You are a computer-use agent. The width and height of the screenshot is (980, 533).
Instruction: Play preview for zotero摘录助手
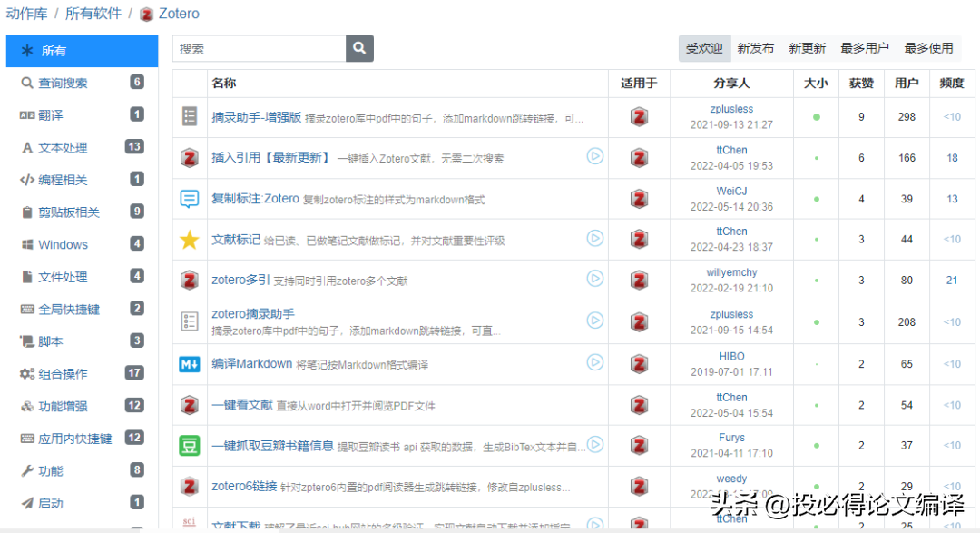(x=595, y=321)
